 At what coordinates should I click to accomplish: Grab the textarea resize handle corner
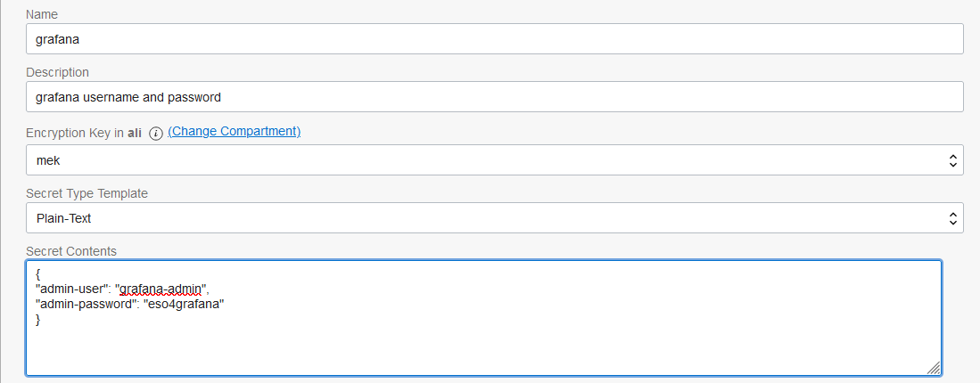click(933, 367)
